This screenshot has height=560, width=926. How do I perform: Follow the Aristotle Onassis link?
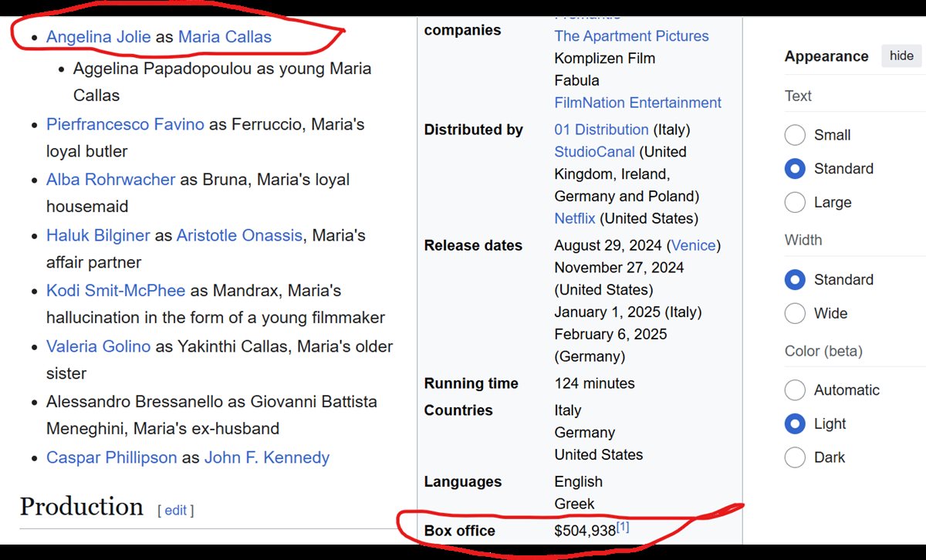pyautogui.click(x=239, y=235)
